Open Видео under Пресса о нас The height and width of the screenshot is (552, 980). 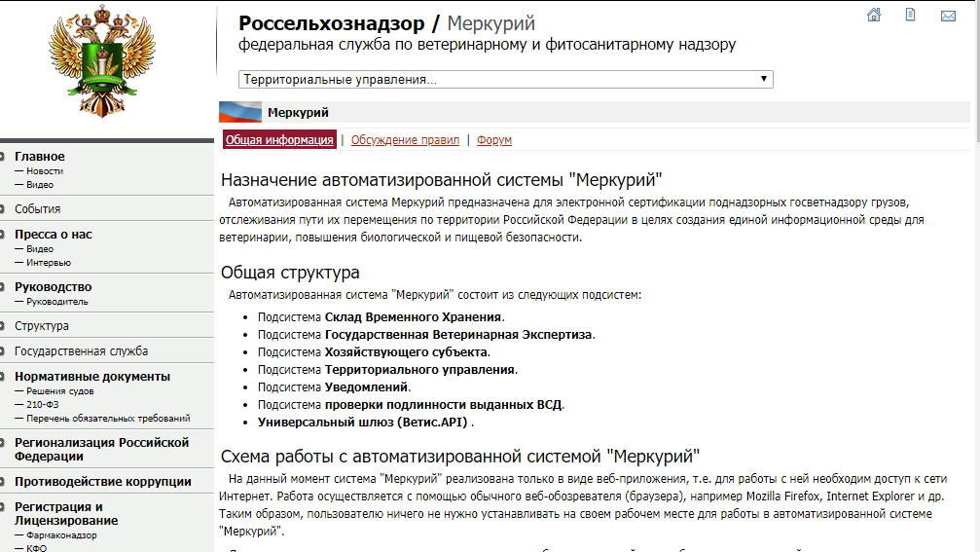click(40, 249)
